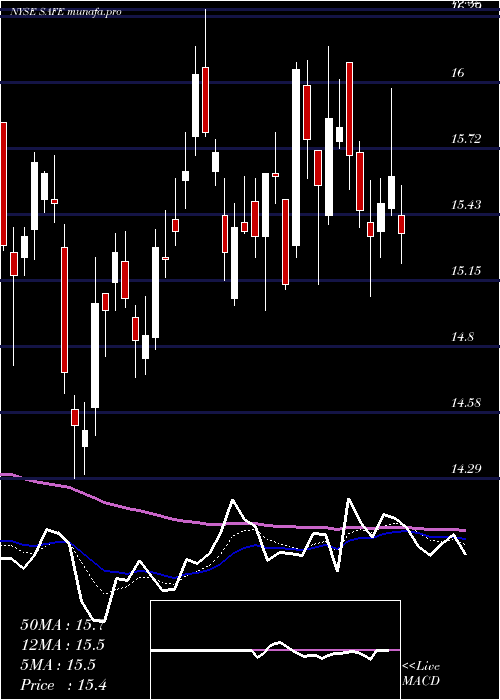The height and width of the screenshot is (700, 500).
Task: Click the NYSE SAFE munafa.pro chart title
Action: pyautogui.click(x=67, y=12)
